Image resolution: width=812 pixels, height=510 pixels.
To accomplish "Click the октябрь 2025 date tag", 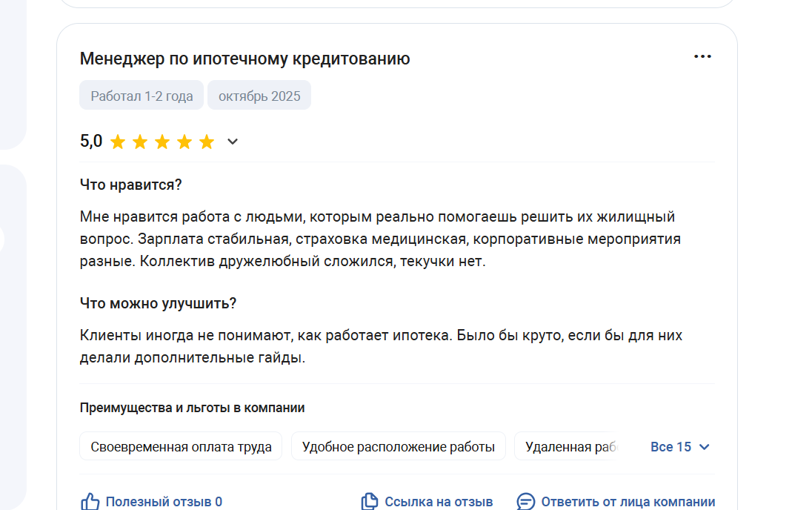I will tap(259, 96).
